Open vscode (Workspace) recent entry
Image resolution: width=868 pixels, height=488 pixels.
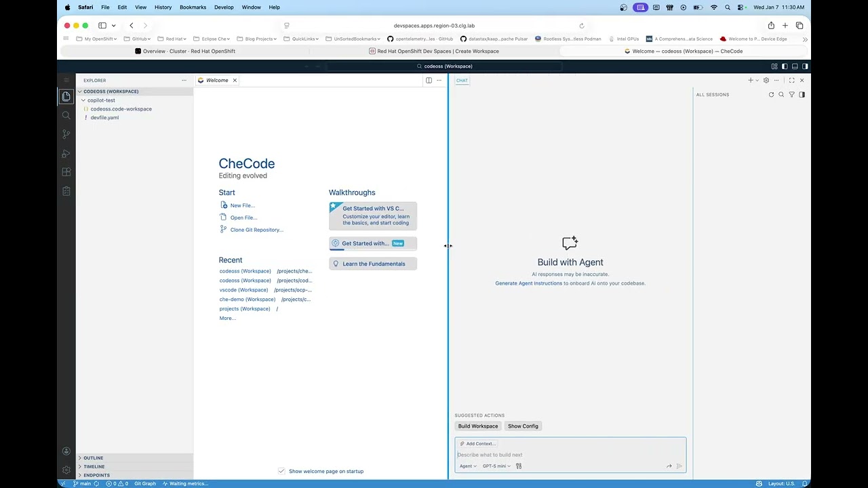245,290
